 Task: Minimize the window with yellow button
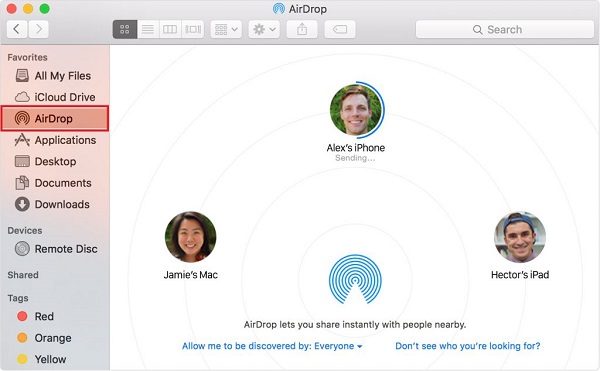tap(28, 8)
